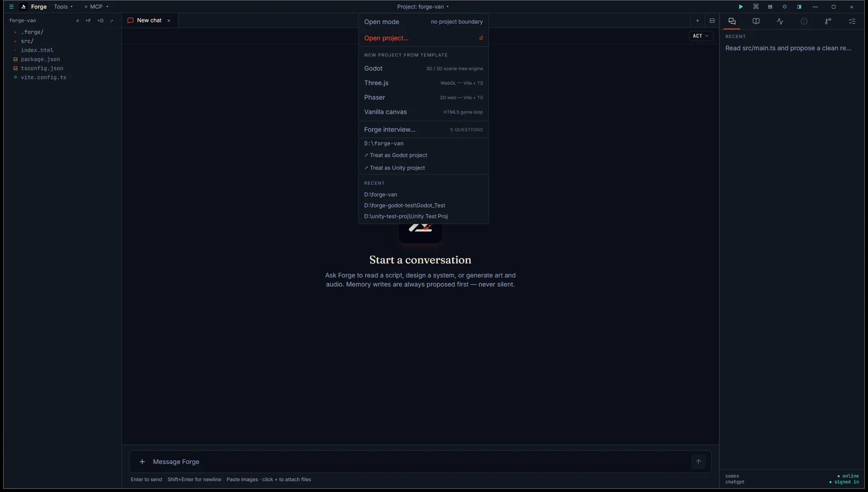This screenshot has width=868, height=492.
Task: Close the New chat tab
Action: 169,20
